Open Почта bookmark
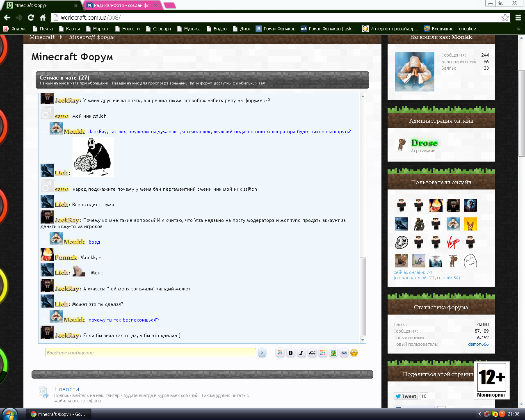The image size is (525, 420). coord(43,29)
